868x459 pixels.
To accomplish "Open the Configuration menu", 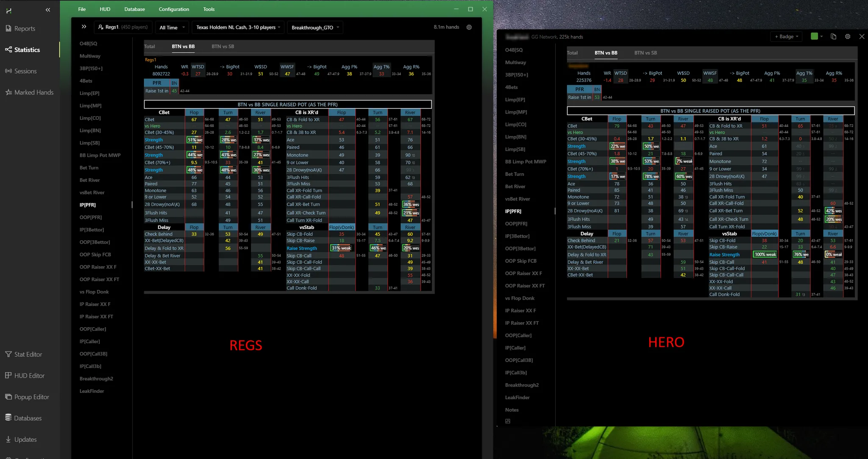I will 174,9.
